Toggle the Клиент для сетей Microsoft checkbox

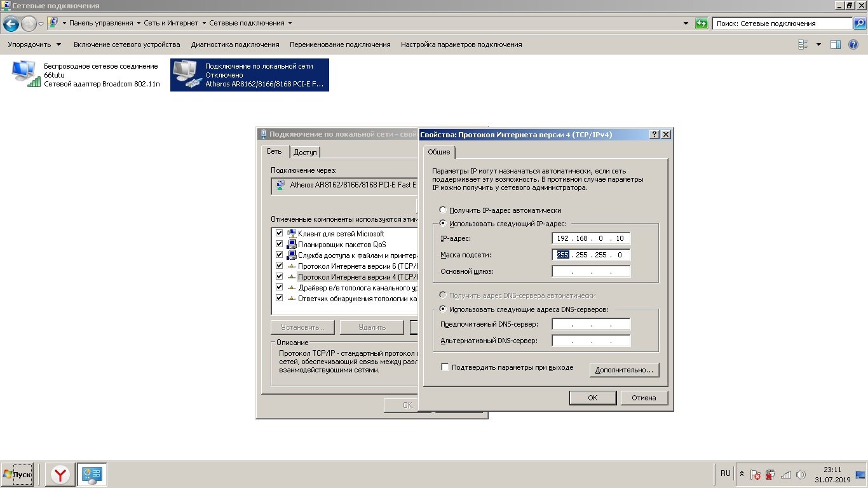tap(279, 233)
